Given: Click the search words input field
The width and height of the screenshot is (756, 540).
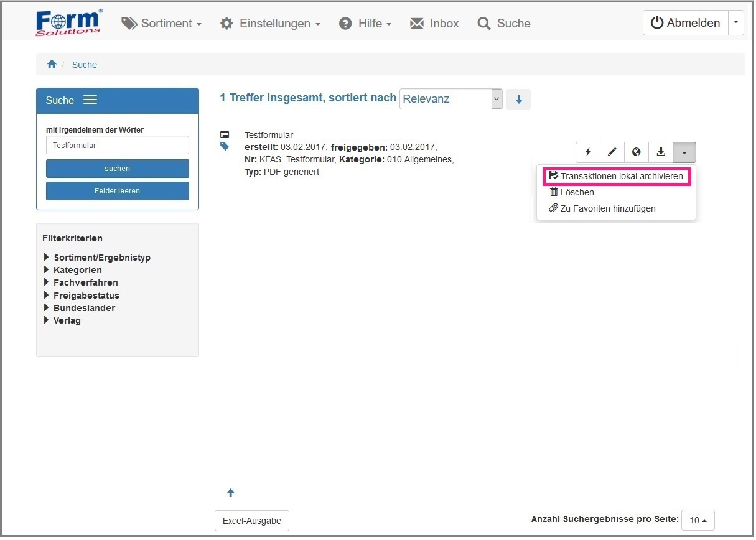Looking at the screenshot, I should 117,145.
